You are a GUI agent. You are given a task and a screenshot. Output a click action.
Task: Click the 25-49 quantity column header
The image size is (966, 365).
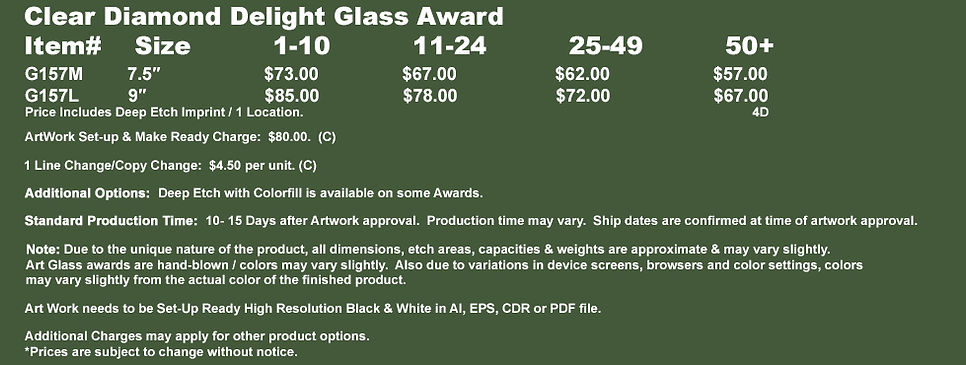pos(606,46)
